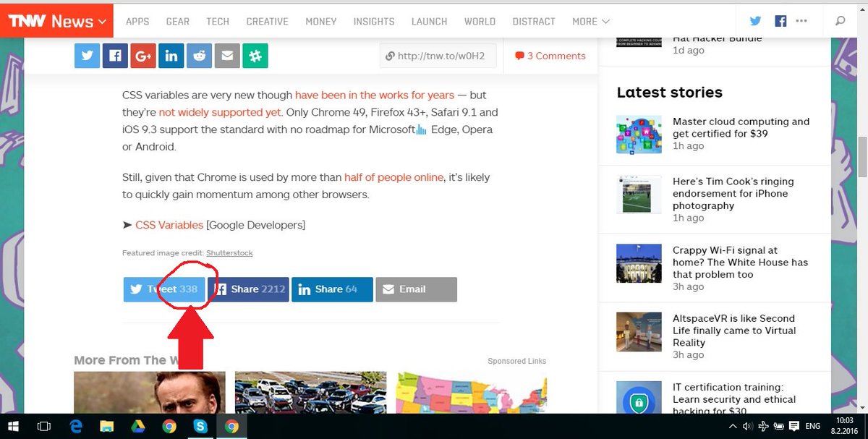Open the CREATIVE section
This screenshot has height=439, width=868.
[x=268, y=22]
